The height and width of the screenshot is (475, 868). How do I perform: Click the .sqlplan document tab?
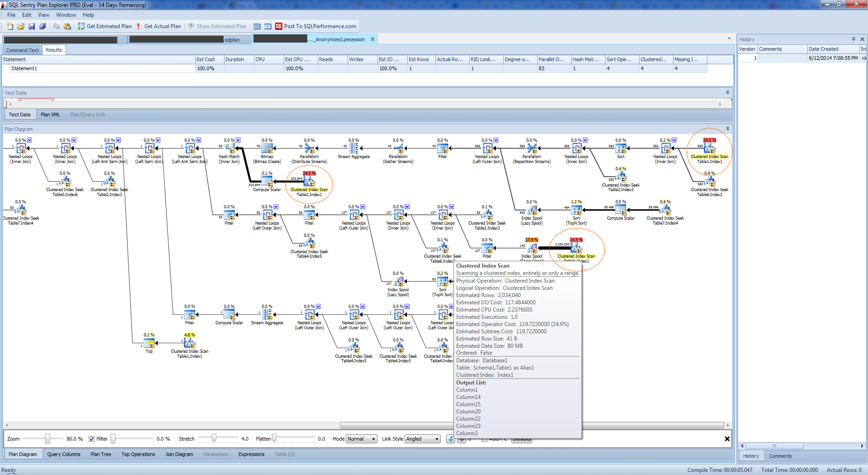coord(190,39)
